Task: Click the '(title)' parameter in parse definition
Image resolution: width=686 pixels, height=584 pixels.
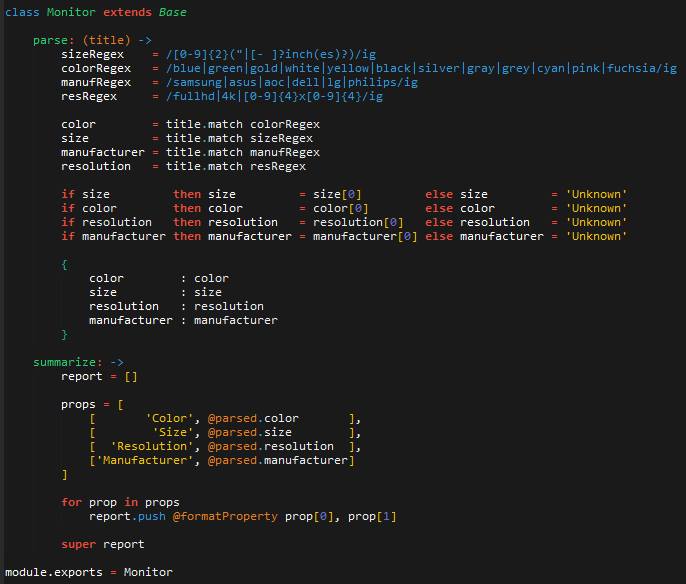Action: point(106,40)
